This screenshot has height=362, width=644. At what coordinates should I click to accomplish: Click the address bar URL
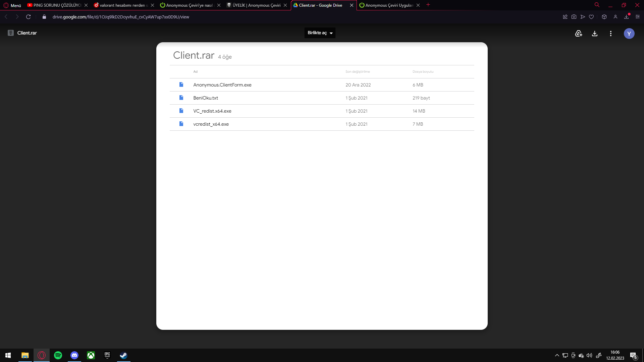pos(121,17)
